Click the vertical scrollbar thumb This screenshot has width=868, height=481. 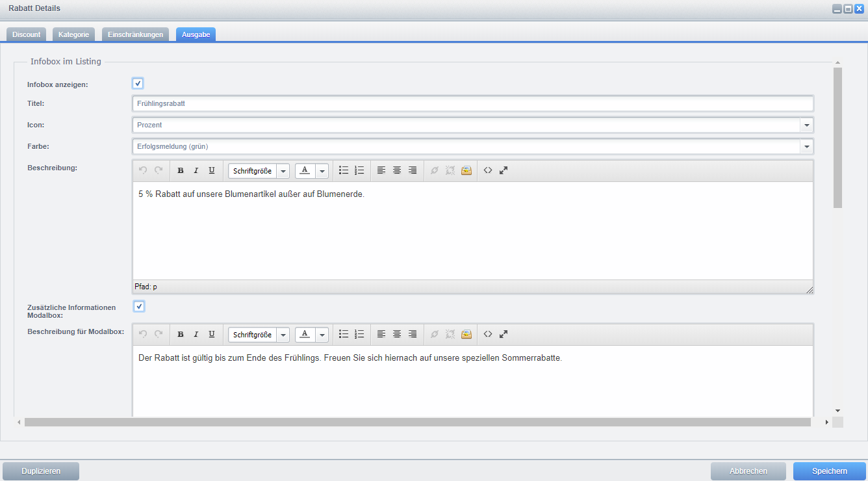(x=837, y=137)
